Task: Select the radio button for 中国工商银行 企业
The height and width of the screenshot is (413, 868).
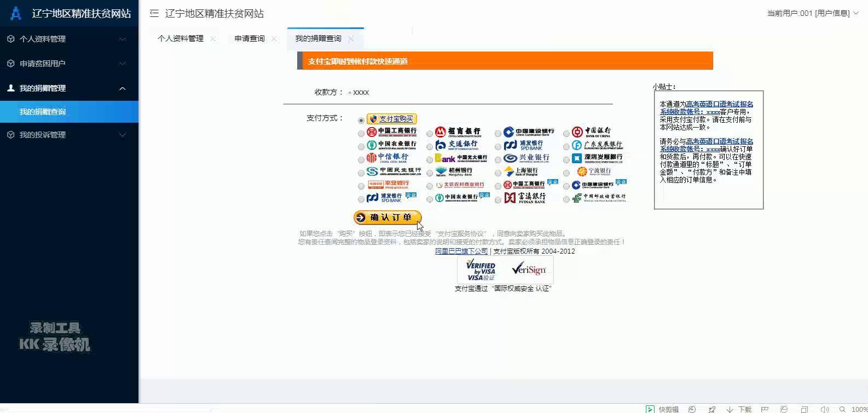Action: [497, 186]
